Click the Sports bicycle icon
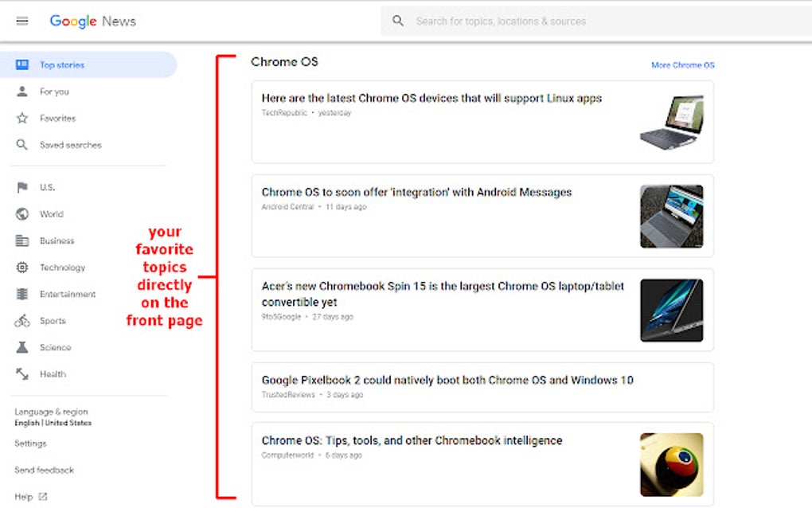812x508 pixels. point(21,321)
